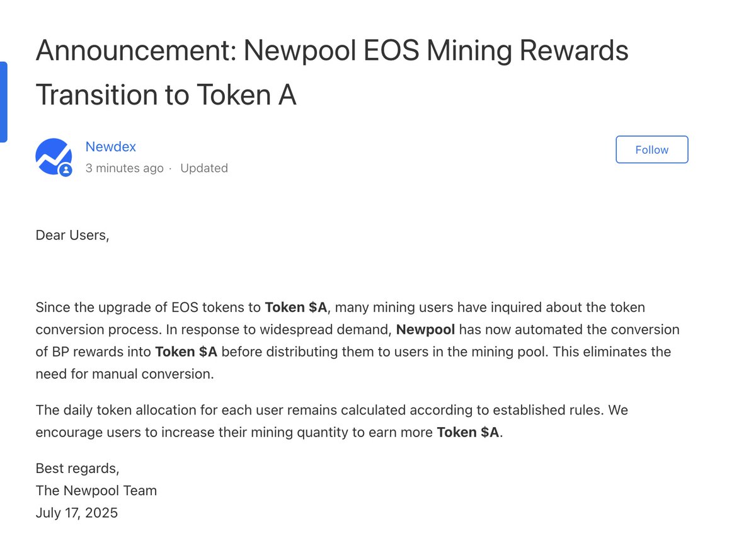
Task: Click the phrase "need for manual conversion."
Action: pos(125,374)
